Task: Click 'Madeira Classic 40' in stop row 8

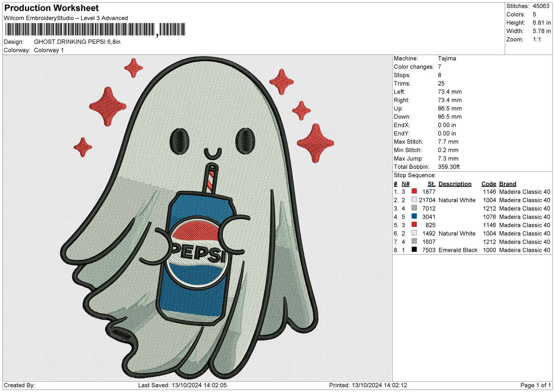Action: pos(525,250)
